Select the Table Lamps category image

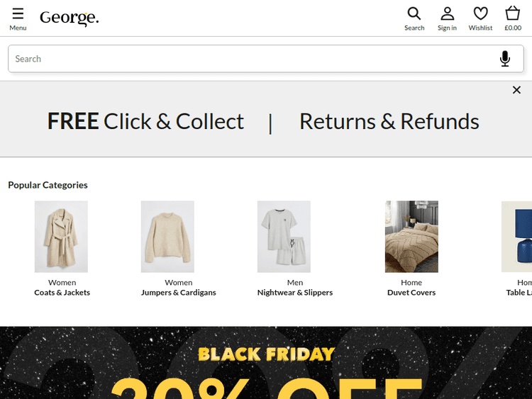pos(517,237)
